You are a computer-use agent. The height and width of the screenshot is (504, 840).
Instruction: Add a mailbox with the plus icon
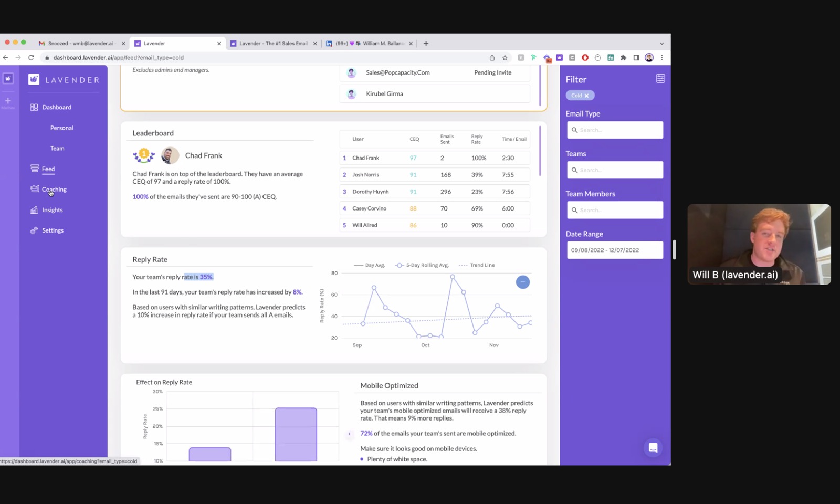pyautogui.click(x=8, y=101)
